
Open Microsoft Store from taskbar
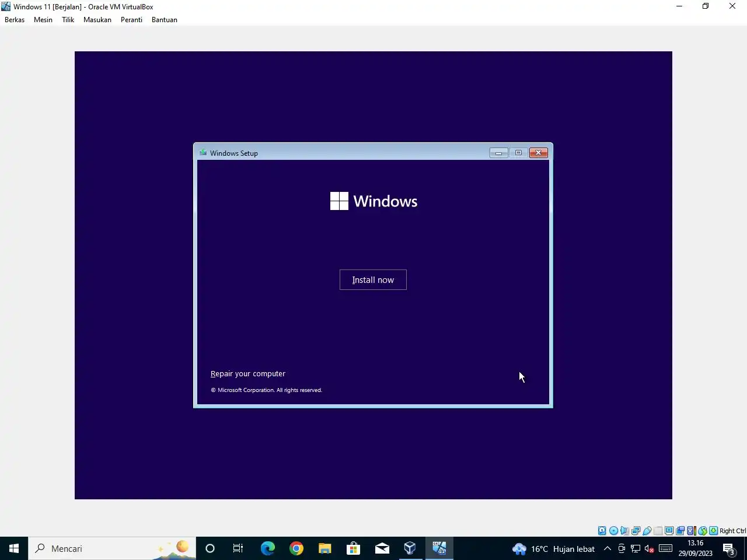pyautogui.click(x=353, y=548)
